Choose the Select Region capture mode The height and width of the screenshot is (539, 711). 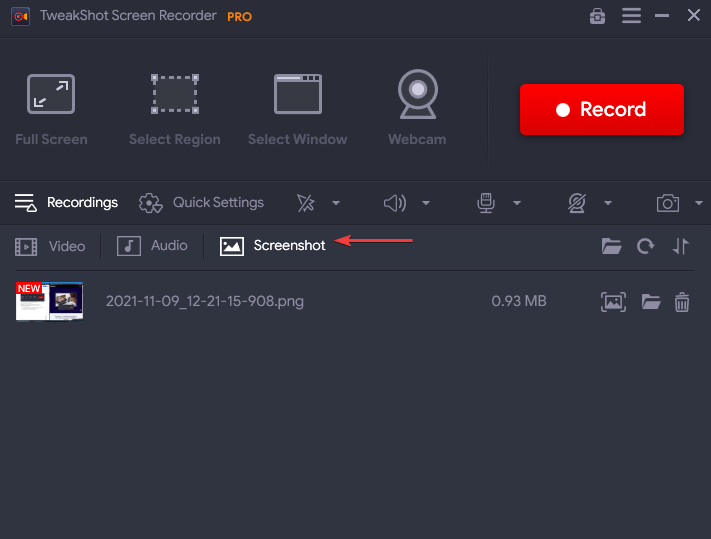click(x=174, y=108)
